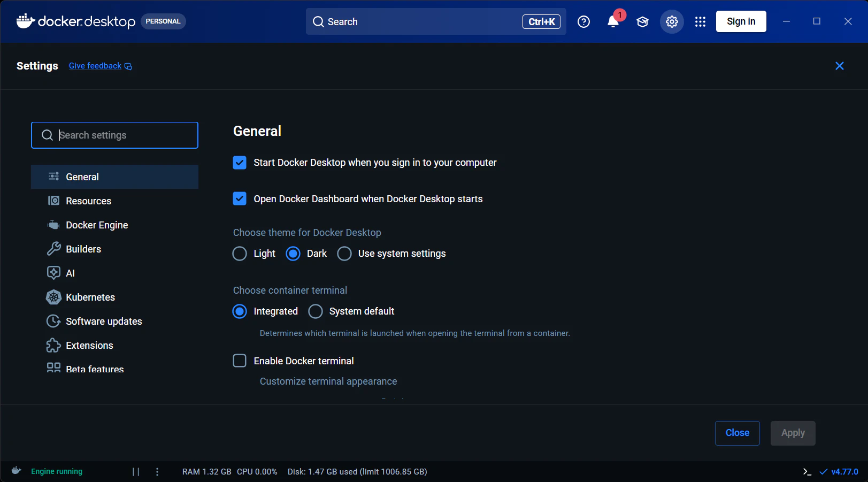Viewport: 868px width, 482px height.
Task: Select Integrated container terminal radio
Action: 240,311
